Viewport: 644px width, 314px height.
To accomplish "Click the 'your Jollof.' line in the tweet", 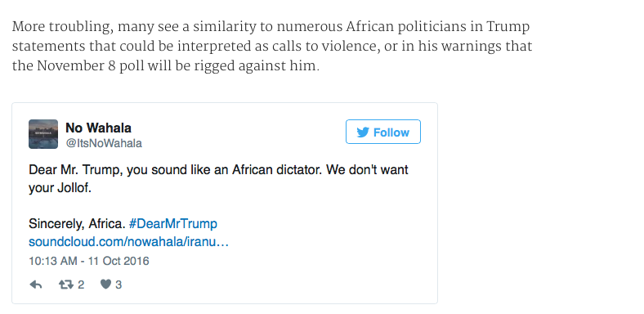I will coord(60,188).
